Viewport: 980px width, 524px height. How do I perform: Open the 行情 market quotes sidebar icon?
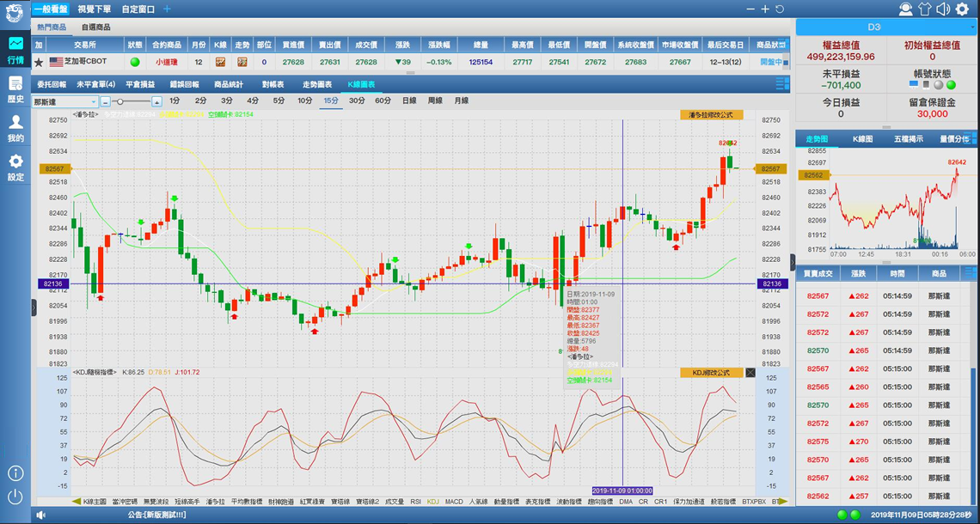coord(15,50)
